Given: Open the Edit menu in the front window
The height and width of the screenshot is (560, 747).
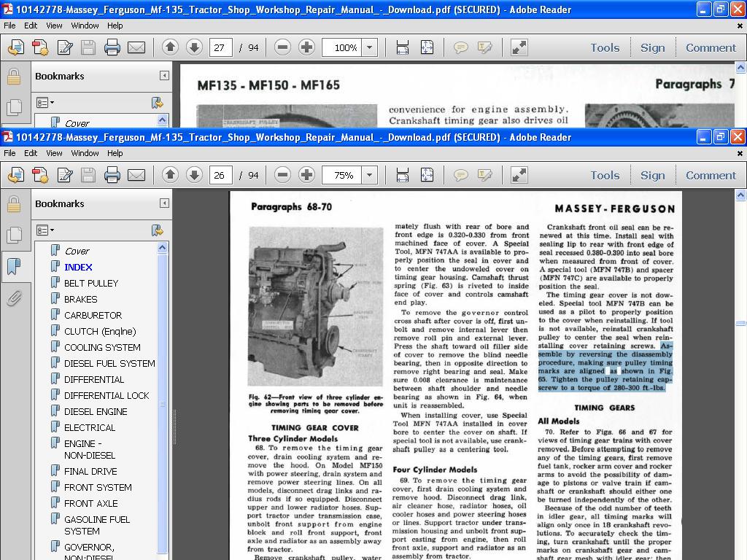Looking at the screenshot, I should pos(31,153).
